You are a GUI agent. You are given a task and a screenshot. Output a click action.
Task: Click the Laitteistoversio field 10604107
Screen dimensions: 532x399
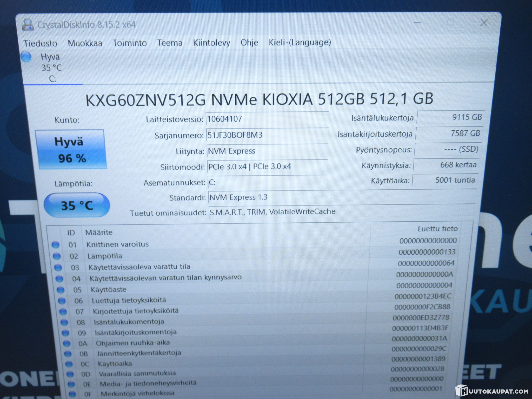pos(267,119)
